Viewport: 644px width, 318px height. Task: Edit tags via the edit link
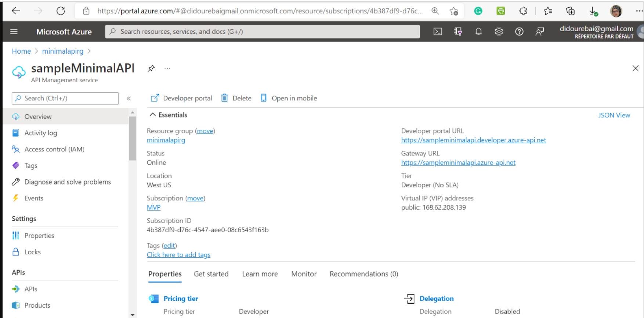(169, 246)
